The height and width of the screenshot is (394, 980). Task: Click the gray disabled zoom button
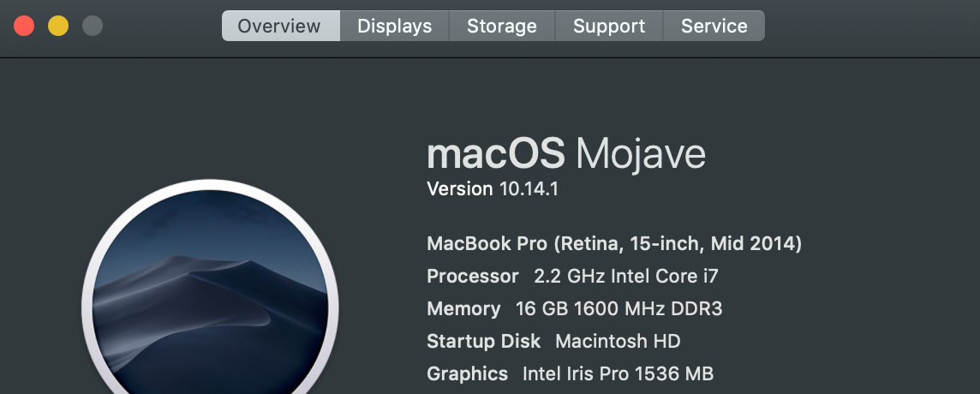click(x=93, y=26)
